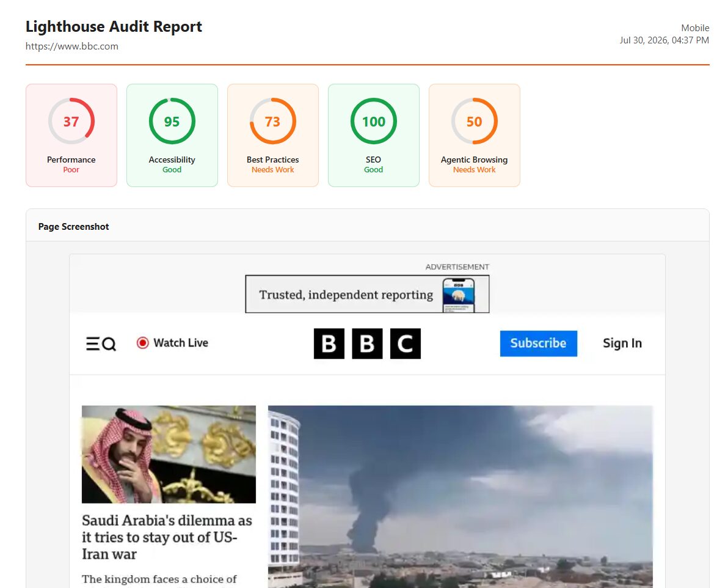Click the Best Practices label
Screen dimensions: 728x588
coord(272,160)
